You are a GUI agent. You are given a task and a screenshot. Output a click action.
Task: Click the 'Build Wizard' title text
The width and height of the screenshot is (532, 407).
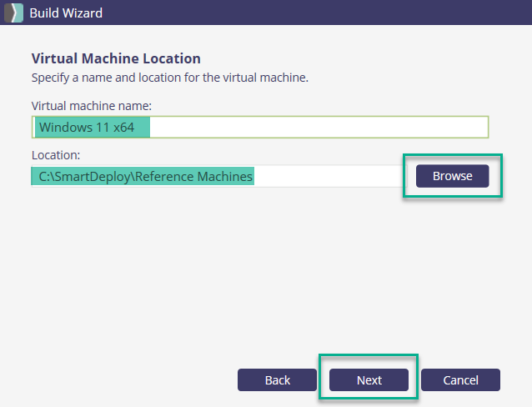pyautogui.click(x=67, y=13)
